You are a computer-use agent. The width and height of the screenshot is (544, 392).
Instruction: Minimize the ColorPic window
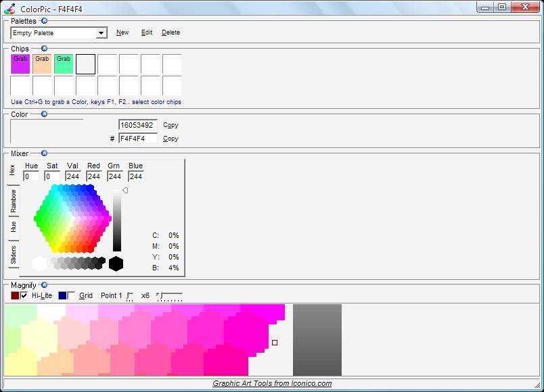coord(485,7)
